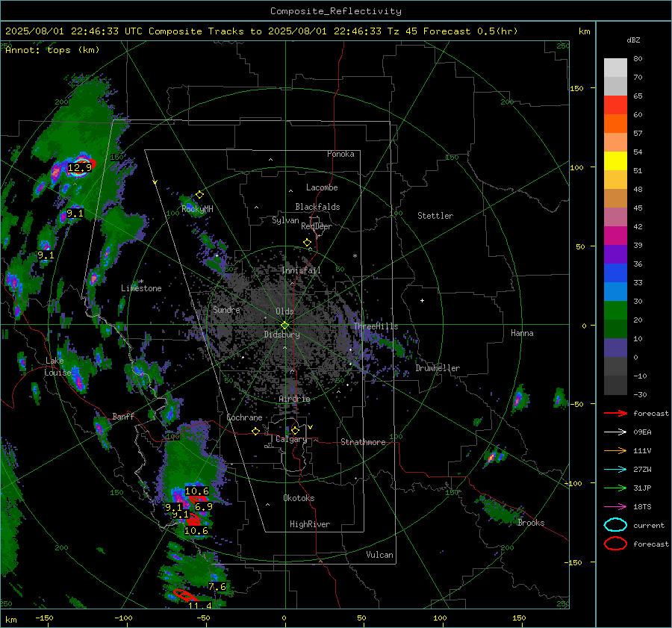Click the yellow diamond marker near RedDeer

coord(308,243)
